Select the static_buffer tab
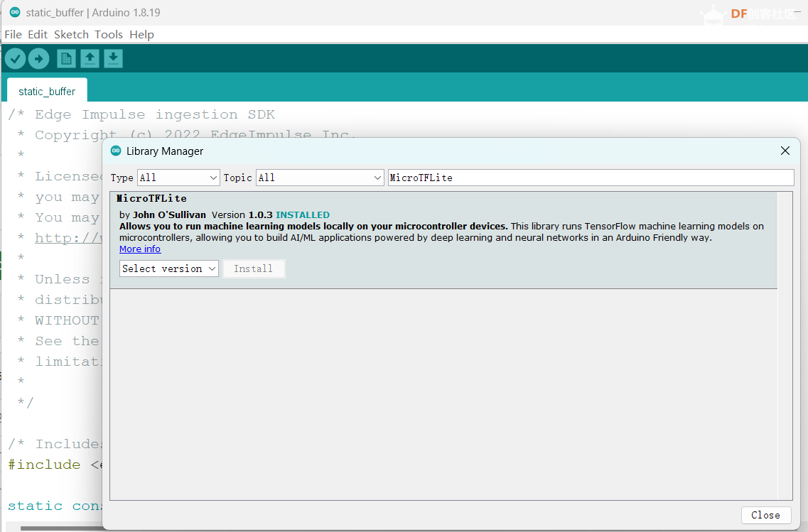Image resolution: width=808 pixels, height=532 pixels. pyautogui.click(x=47, y=91)
